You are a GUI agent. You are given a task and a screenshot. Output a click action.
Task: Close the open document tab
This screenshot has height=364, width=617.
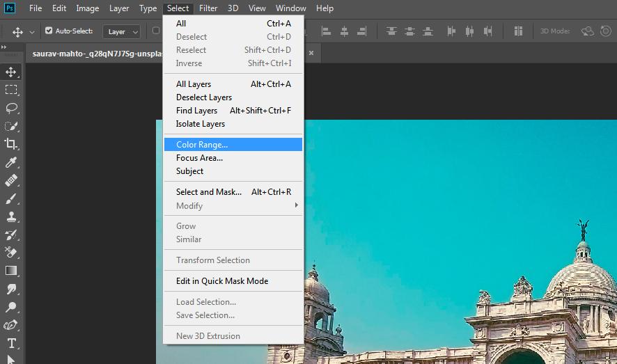[311, 53]
